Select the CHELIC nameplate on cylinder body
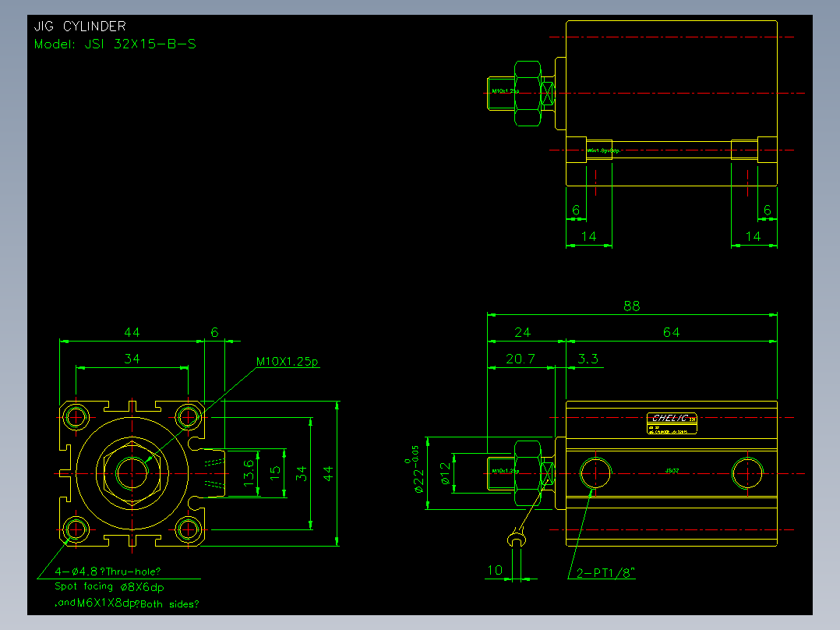This screenshot has width=840, height=630. point(672,423)
